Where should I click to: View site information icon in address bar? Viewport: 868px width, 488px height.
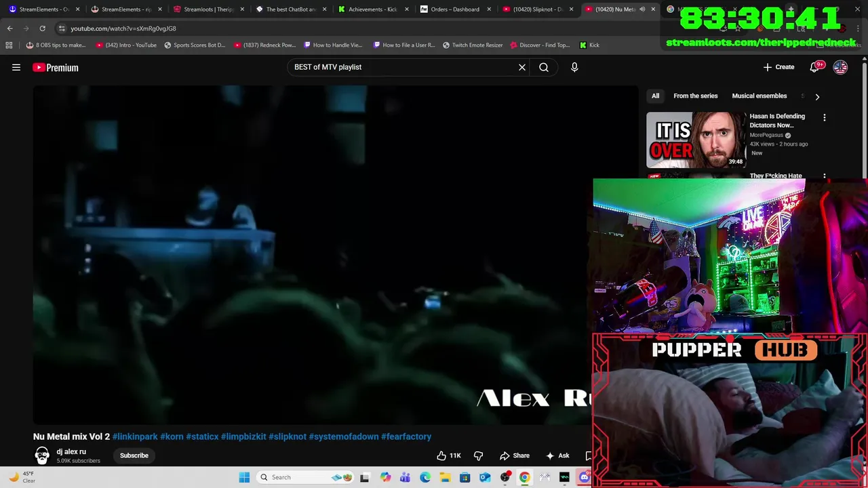(x=62, y=28)
